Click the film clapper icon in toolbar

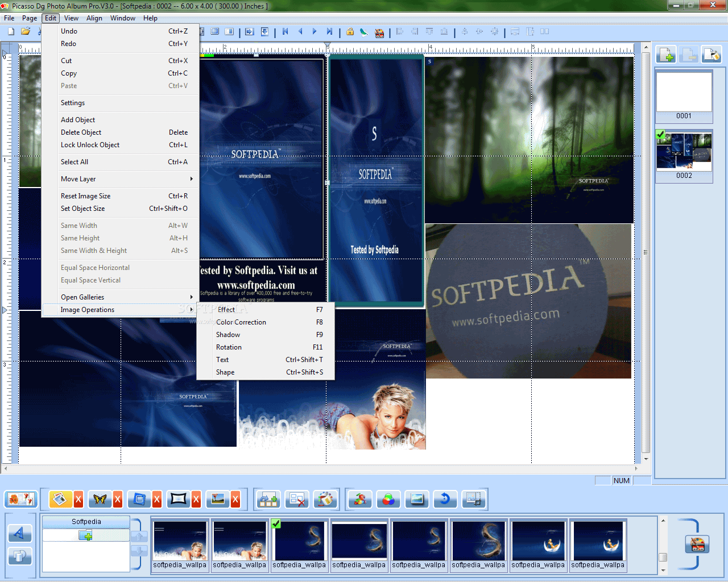click(379, 32)
